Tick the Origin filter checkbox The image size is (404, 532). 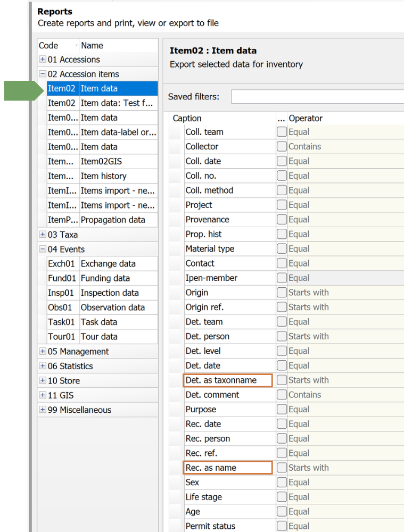pyautogui.click(x=282, y=292)
